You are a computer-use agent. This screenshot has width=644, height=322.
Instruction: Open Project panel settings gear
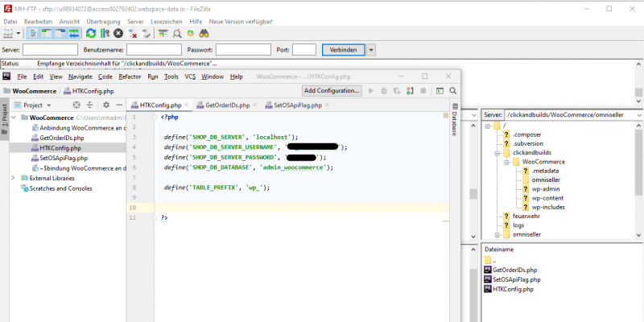pos(105,105)
